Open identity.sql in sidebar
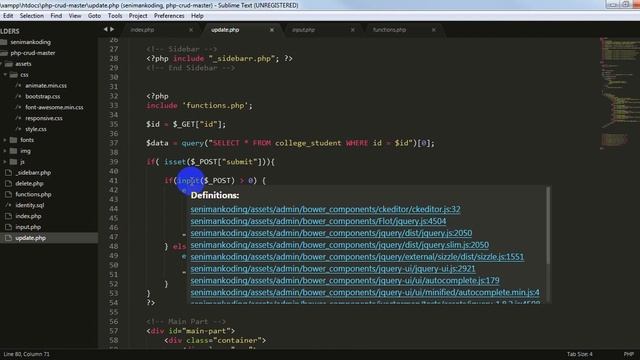 [29, 205]
